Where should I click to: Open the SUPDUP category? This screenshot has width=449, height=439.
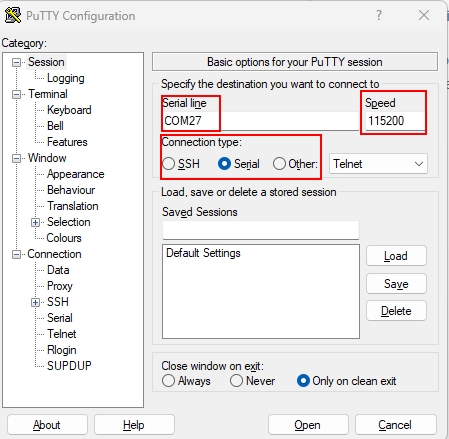[x=69, y=366]
